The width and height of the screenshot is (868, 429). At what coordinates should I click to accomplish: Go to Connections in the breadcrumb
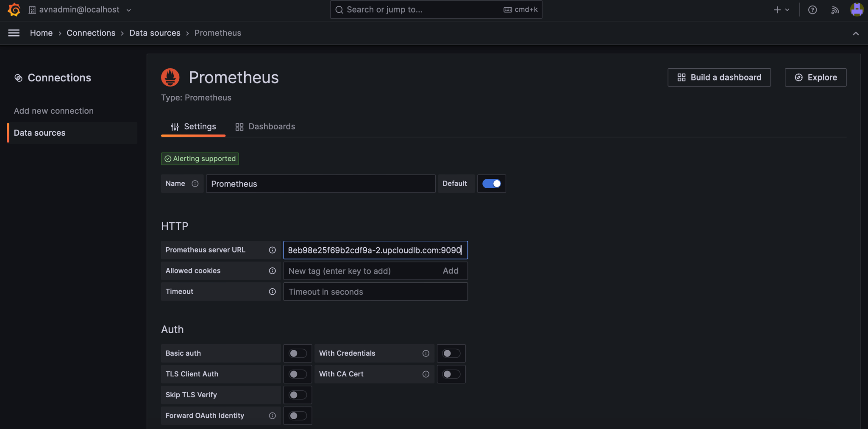click(x=91, y=33)
